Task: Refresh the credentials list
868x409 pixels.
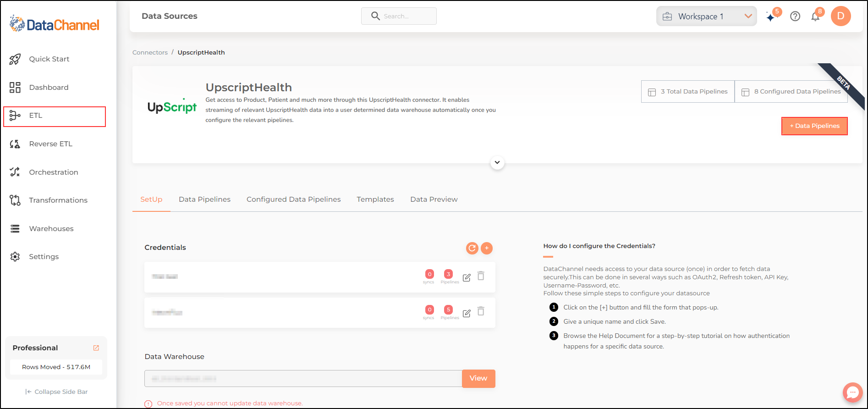Action: pos(472,249)
